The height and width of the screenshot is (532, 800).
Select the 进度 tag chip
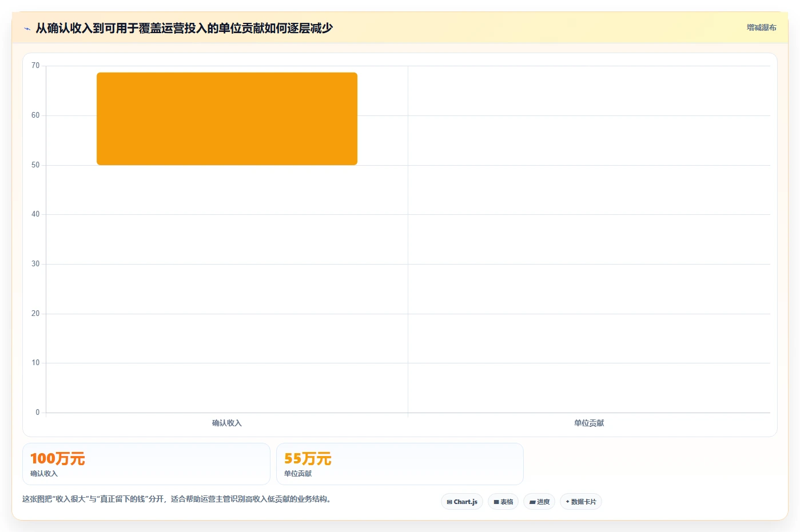539,502
